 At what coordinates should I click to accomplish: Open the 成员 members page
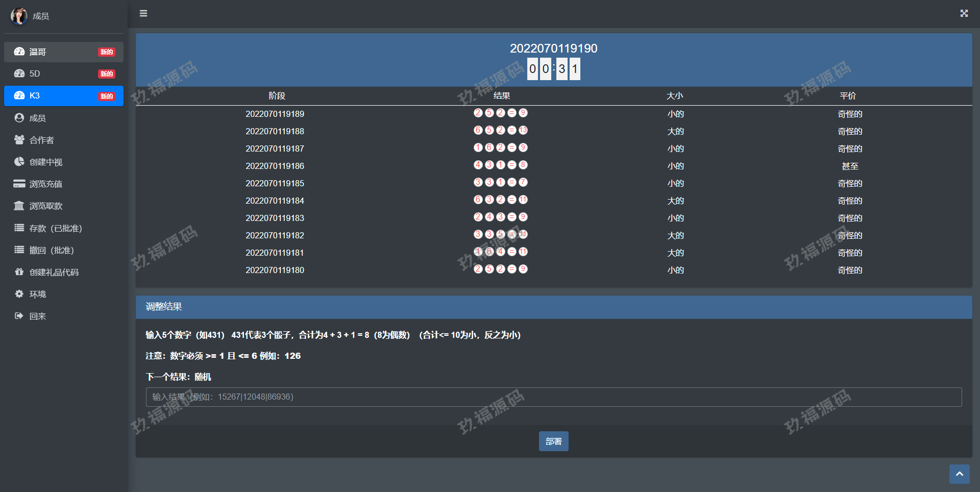tap(38, 118)
